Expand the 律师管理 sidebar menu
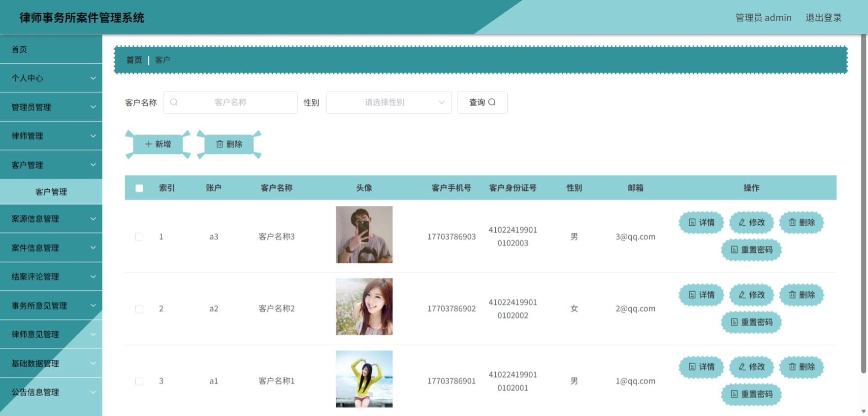Screen dimensions: 868x416 pyautogui.click(x=51, y=136)
